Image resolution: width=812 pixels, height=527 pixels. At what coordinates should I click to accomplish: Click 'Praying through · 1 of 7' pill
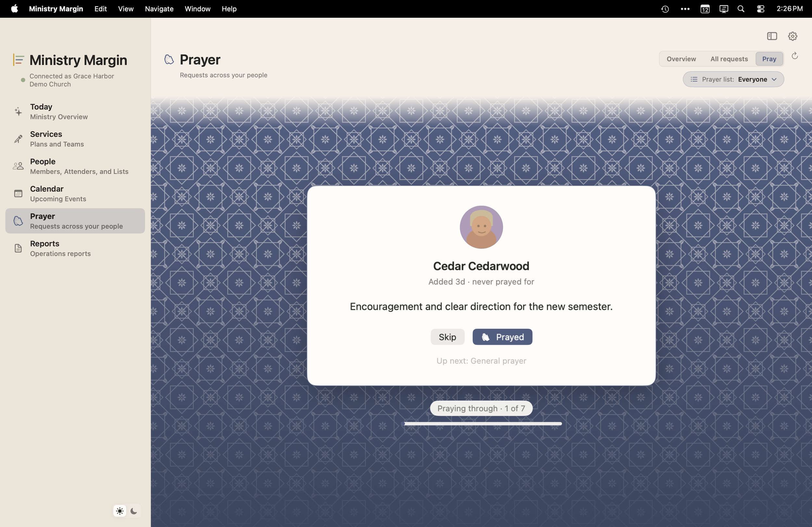pos(481,408)
